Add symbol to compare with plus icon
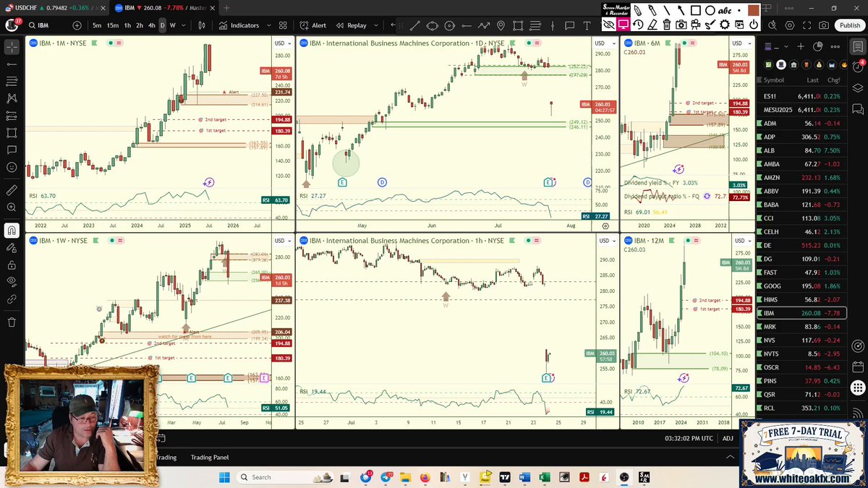Image resolution: width=868 pixels, height=488 pixels. click(77, 25)
